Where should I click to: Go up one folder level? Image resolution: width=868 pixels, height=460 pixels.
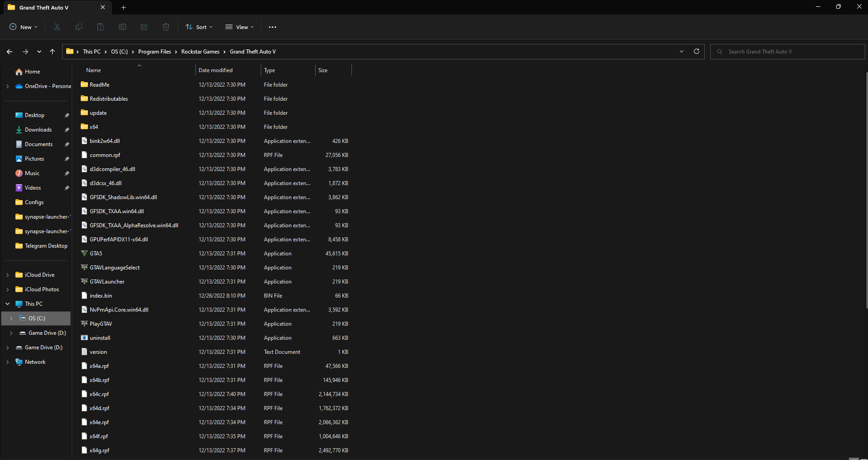(x=53, y=52)
